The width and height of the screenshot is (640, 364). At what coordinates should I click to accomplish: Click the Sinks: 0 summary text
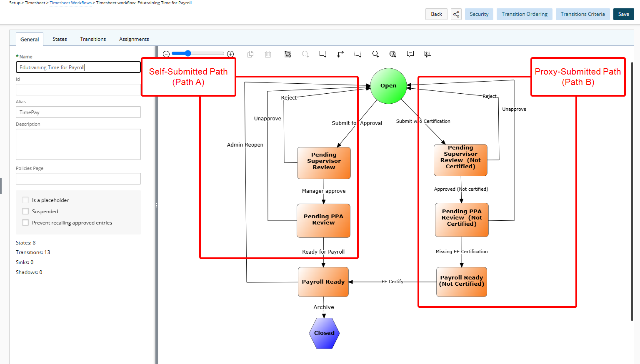pyautogui.click(x=25, y=262)
